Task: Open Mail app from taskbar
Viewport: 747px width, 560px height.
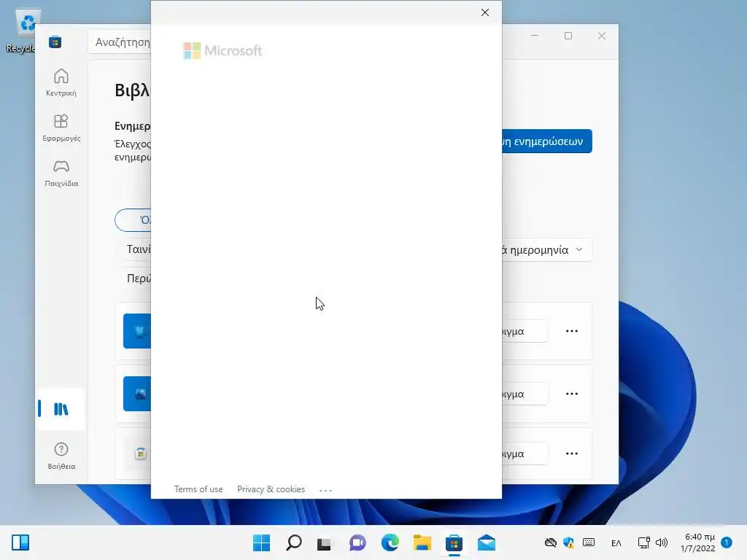Action: 487,542
